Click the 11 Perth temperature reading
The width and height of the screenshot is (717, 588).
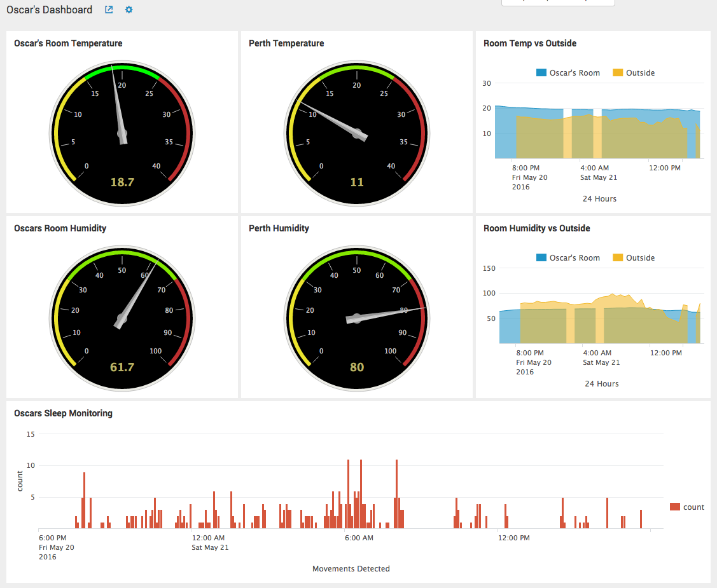[x=357, y=182]
